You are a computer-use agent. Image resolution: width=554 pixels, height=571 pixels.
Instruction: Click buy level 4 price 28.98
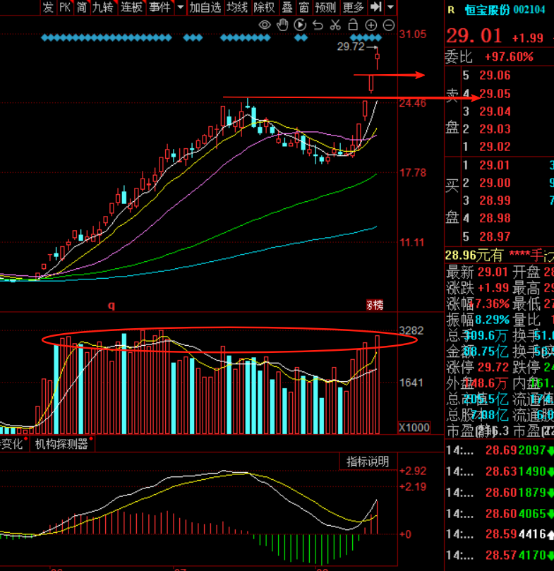point(495,218)
